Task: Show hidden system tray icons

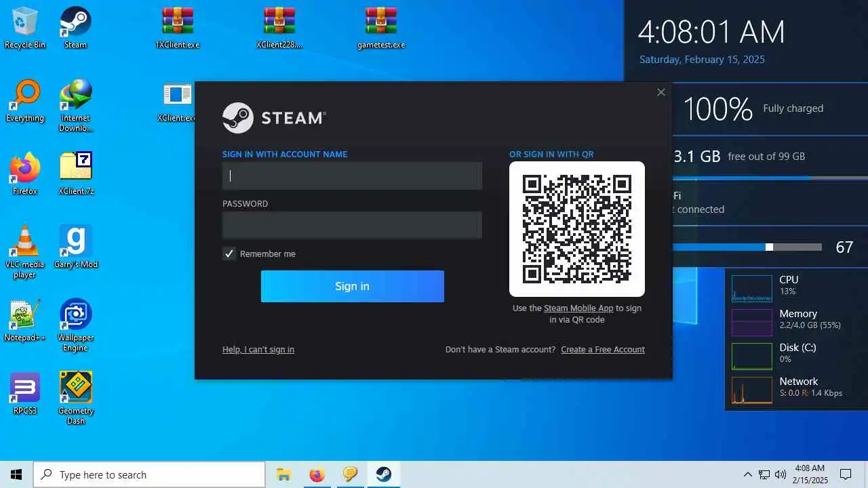Action: 747,474
